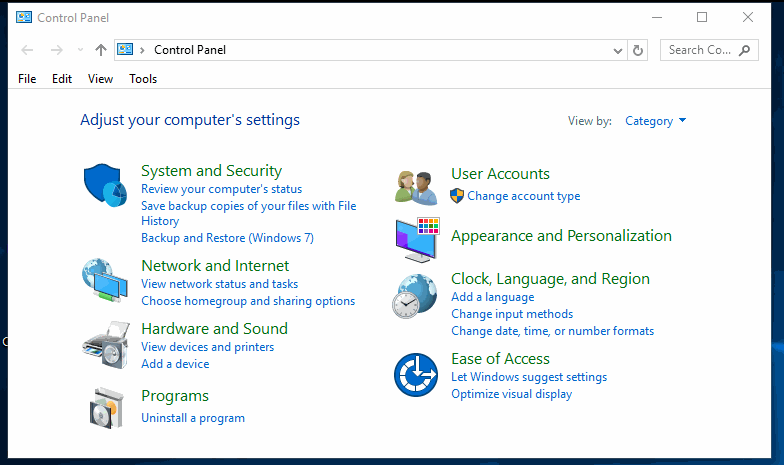Click View network status and tasks
The image size is (784, 465).
click(x=220, y=284)
